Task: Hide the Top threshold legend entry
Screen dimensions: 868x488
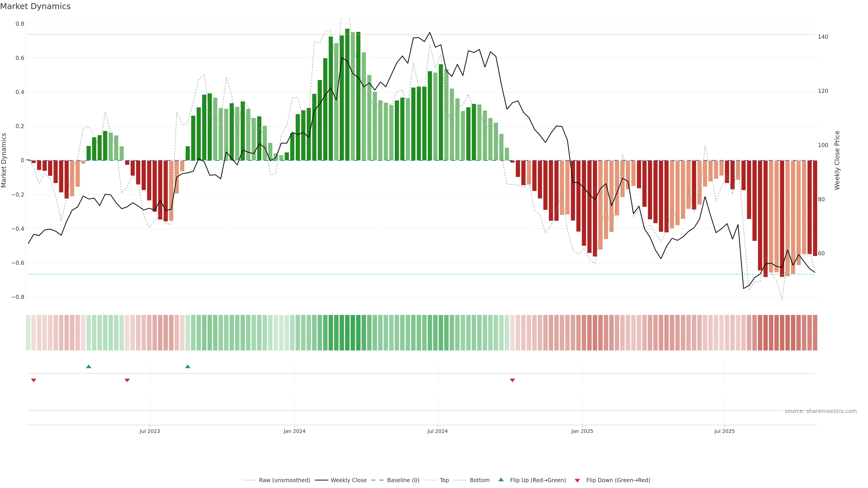Action: 444,480
